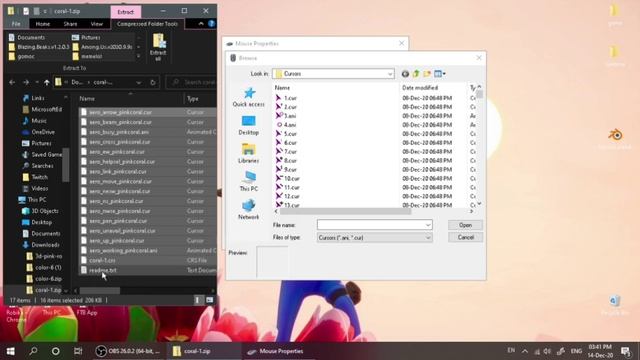Click Open in Browse dialog
This screenshot has width=640, height=360.
coord(465,225)
